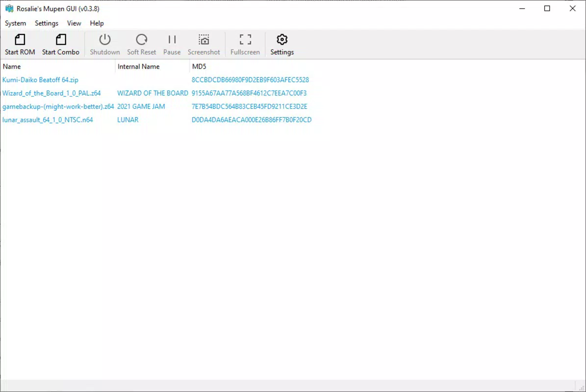Image resolution: width=586 pixels, height=392 pixels.
Task: Click the Mupen GUI app icon in title bar
Action: pyautogui.click(x=9, y=8)
